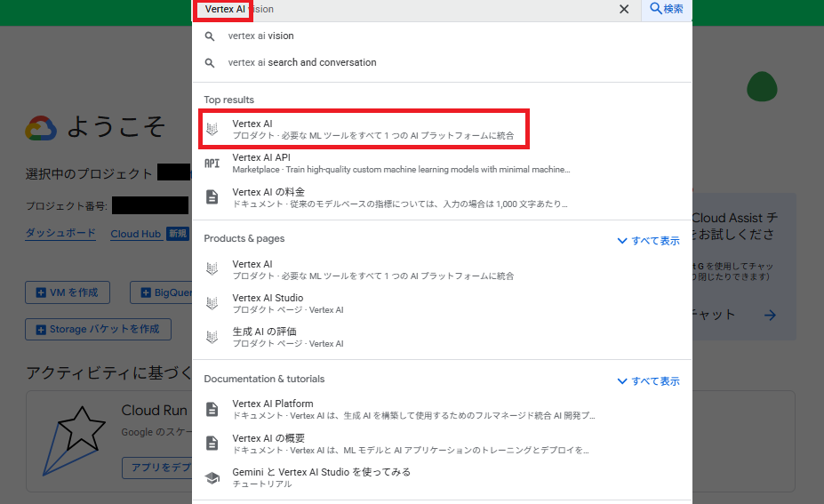824x504 pixels.
Task: Click the Vertex AI API marketplace icon
Action: point(212,164)
